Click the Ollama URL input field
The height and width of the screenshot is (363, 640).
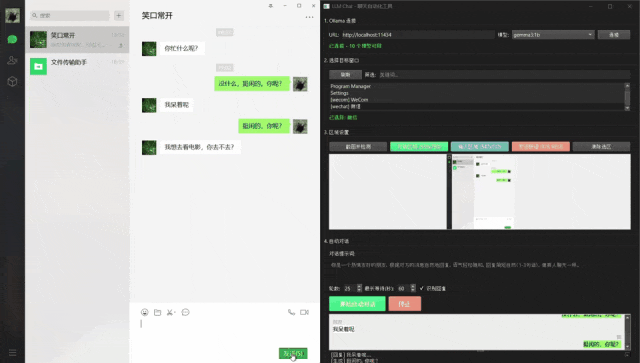click(x=418, y=35)
